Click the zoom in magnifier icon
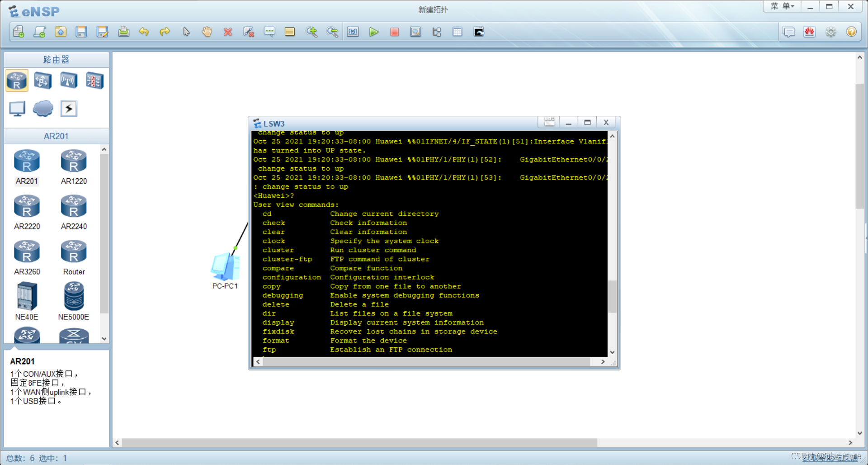Image resolution: width=868 pixels, height=465 pixels. click(x=311, y=32)
